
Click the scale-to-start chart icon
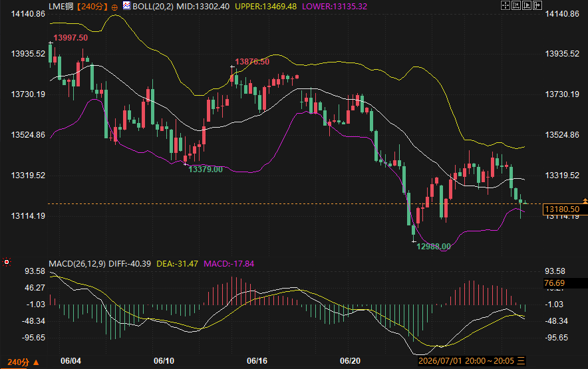pyautogui.click(x=516, y=5)
